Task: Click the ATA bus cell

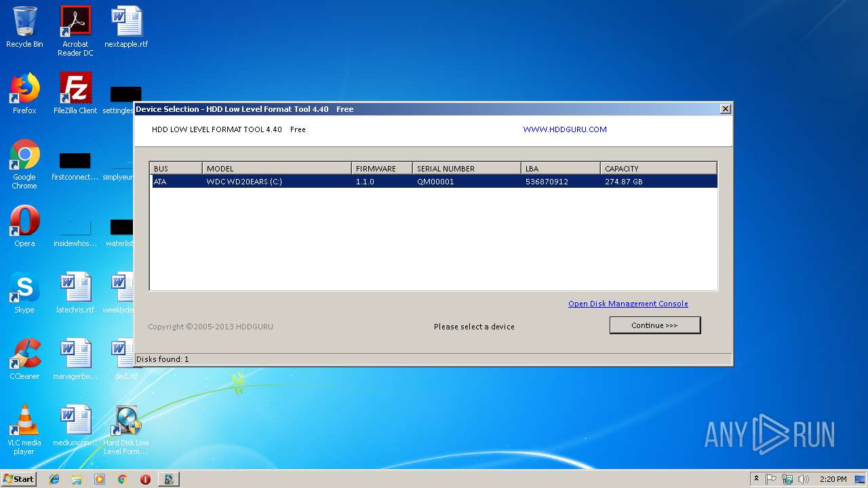Action: point(160,182)
